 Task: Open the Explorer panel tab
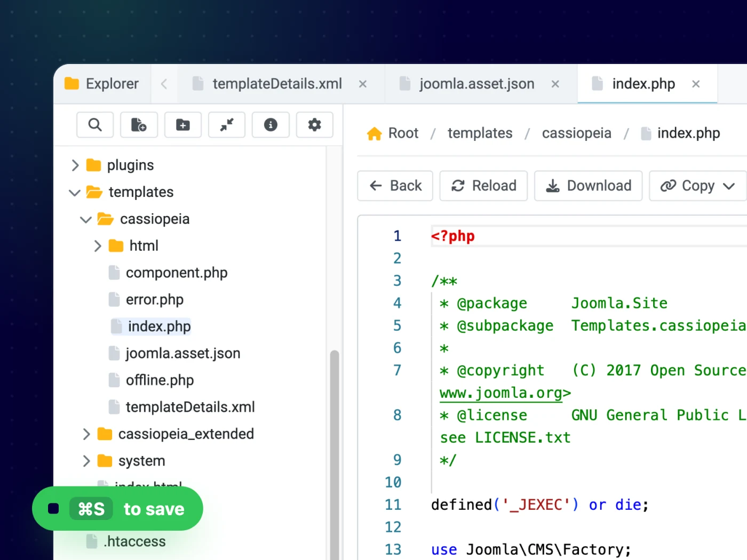tap(102, 84)
